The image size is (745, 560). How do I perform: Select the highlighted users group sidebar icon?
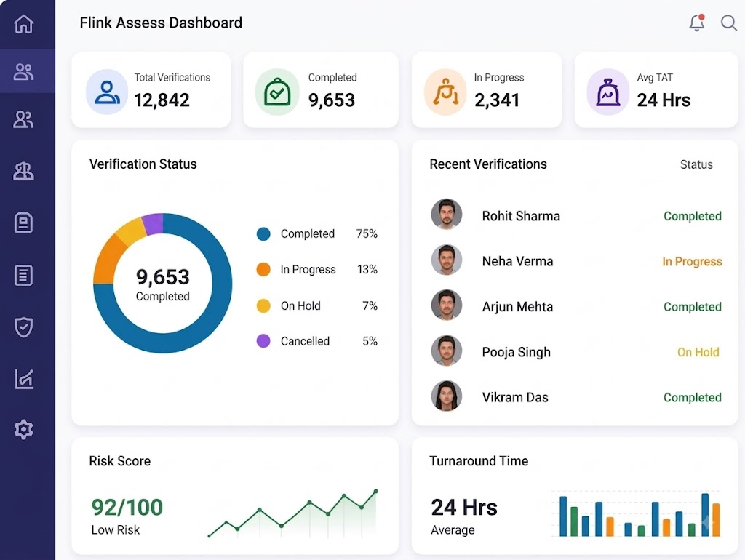click(x=23, y=72)
